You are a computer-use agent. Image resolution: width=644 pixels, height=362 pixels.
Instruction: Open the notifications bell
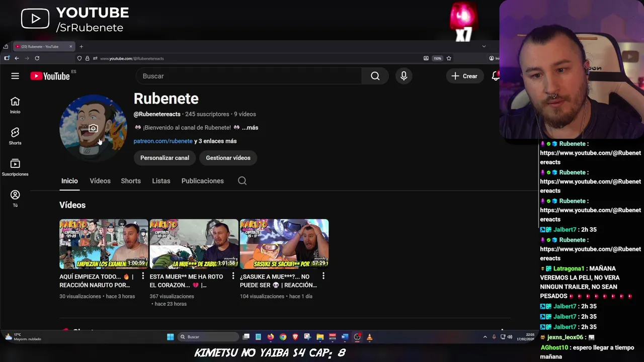point(496,76)
